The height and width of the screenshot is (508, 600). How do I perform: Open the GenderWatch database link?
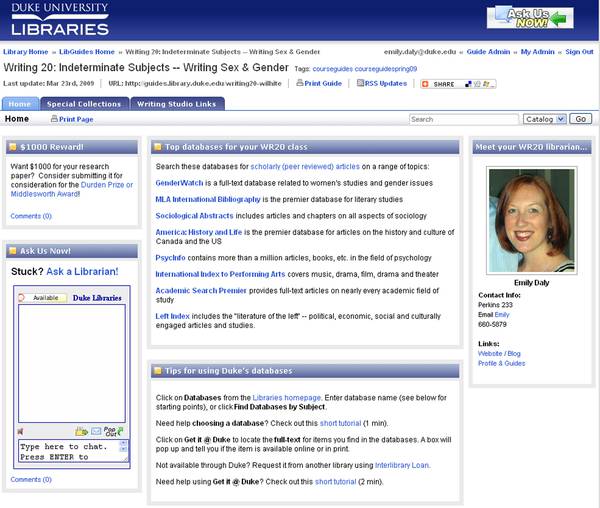(180, 184)
